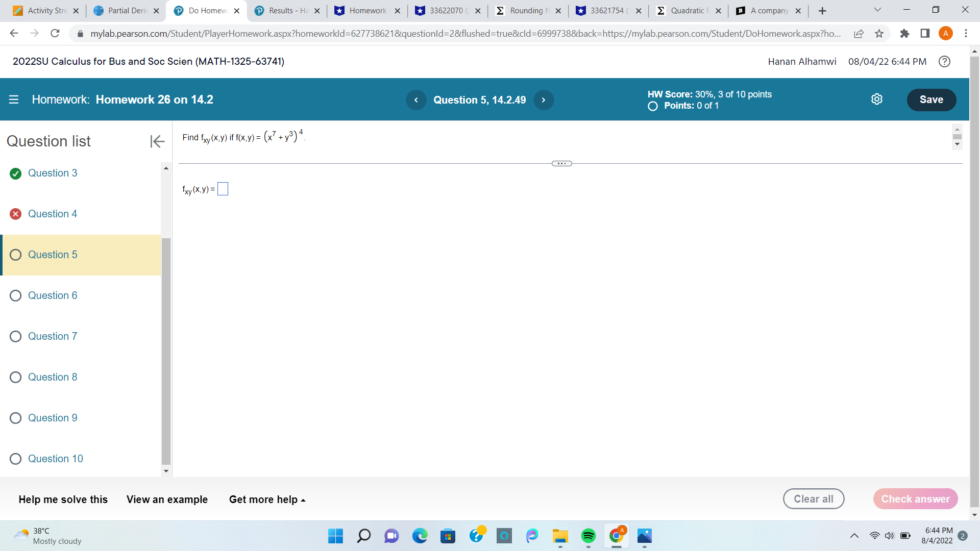Switch to the Partial Deriv browser tab
Image resolution: width=980 pixels, height=551 pixels.
click(127, 11)
